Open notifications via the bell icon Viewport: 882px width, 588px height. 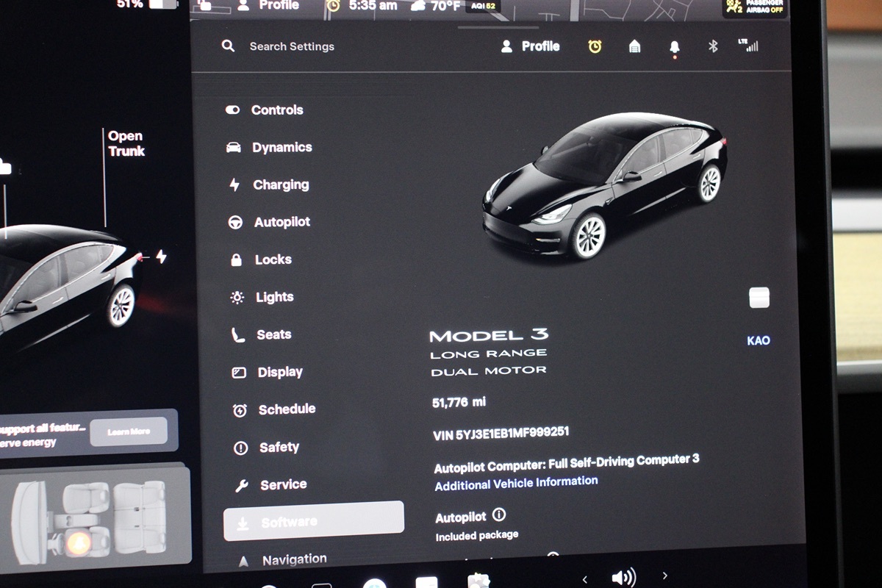(x=674, y=47)
